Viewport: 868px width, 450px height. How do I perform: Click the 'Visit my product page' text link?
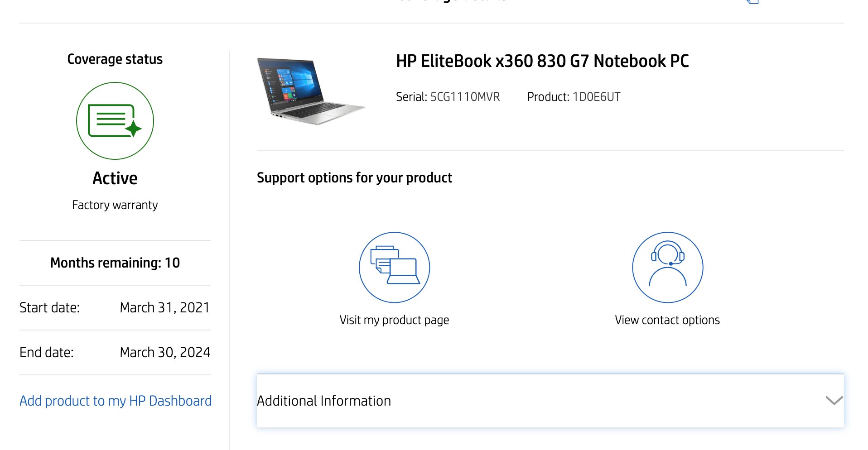[394, 320]
